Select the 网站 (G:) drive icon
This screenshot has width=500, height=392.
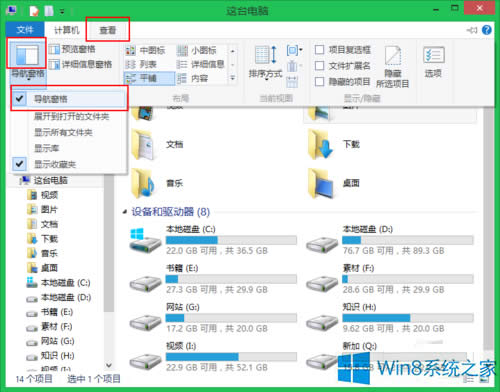click(145, 323)
